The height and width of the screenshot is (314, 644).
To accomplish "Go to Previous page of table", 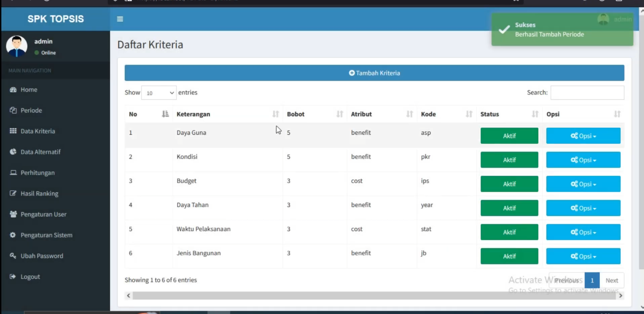I will point(567,280).
